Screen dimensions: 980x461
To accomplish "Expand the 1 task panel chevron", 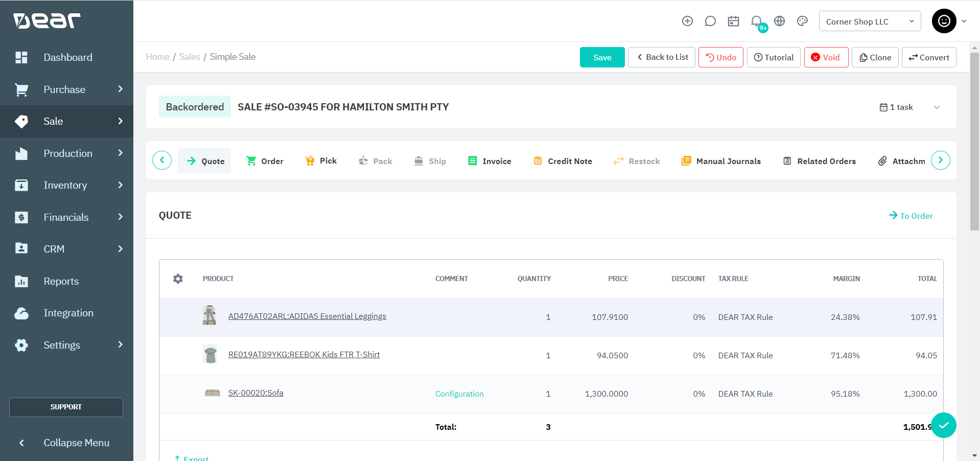I will pos(937,107).
